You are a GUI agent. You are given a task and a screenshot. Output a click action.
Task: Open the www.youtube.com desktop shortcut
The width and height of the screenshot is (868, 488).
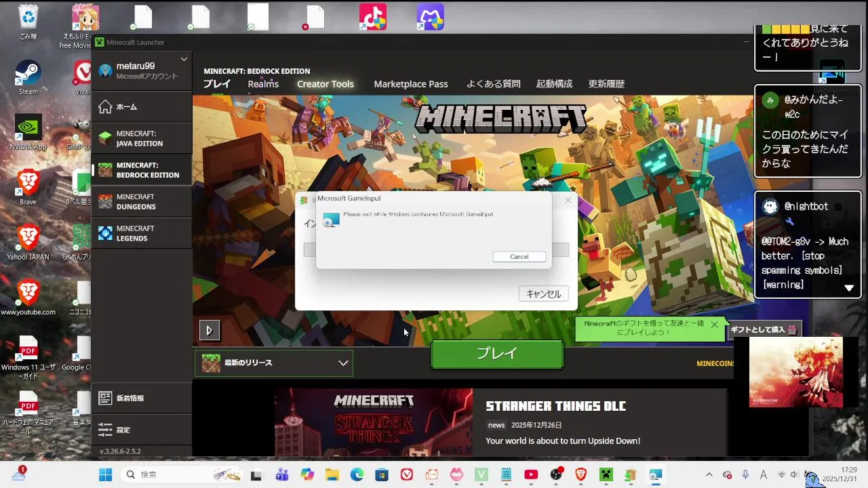(28, 298)
